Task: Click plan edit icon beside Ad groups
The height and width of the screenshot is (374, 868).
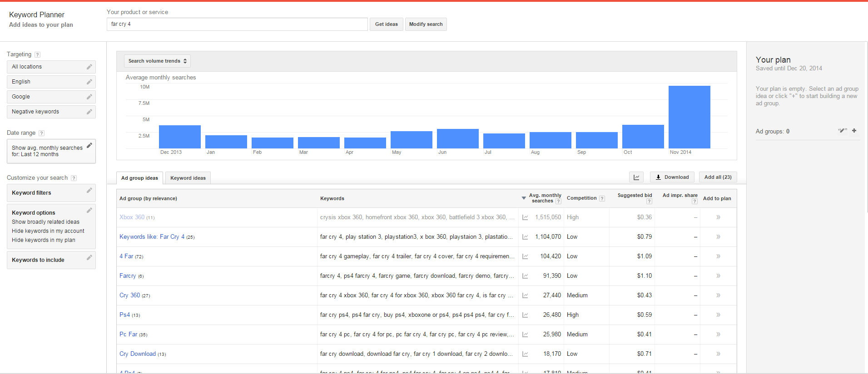Action: tap(842, 131)
